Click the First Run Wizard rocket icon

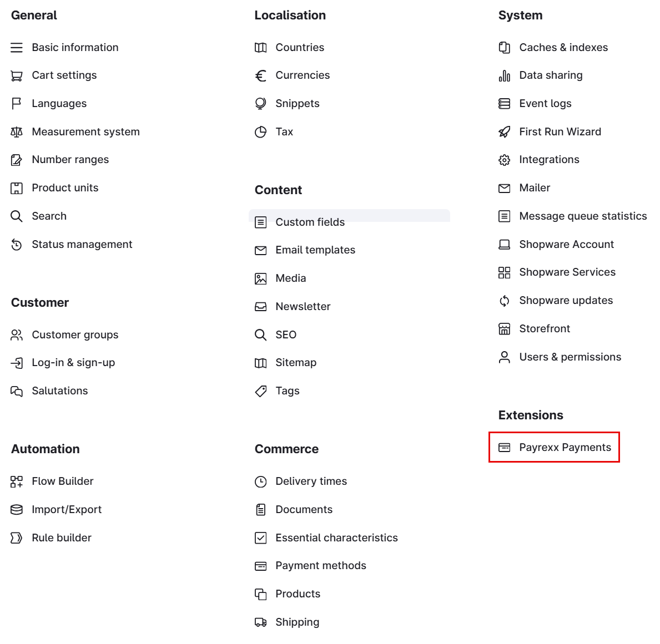[x=504, y=132]
